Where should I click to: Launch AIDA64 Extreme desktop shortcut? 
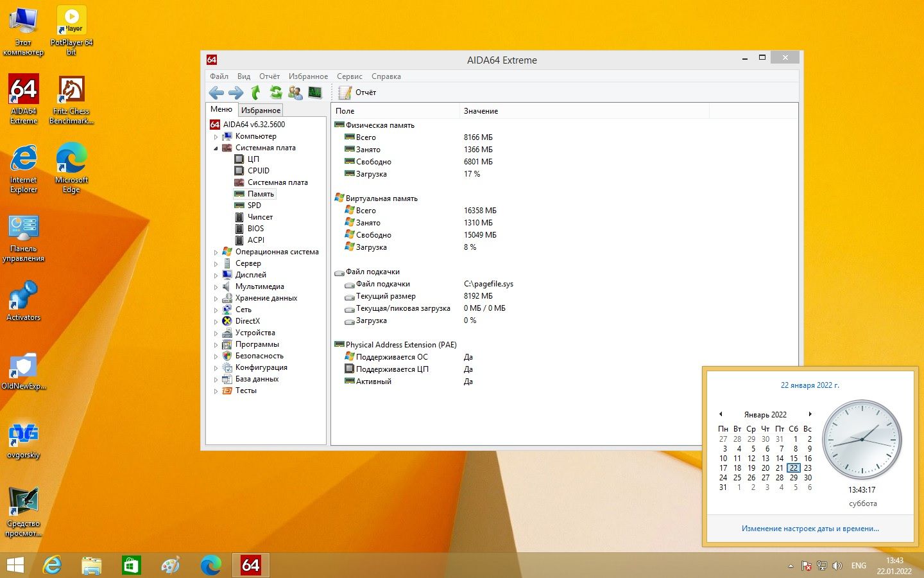[x=24, y=99]
